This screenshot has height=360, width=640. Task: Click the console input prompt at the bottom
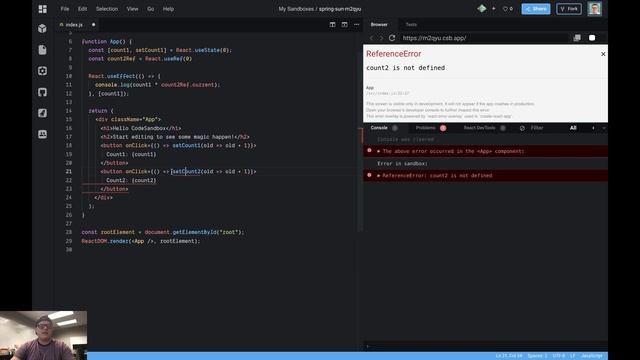point(485,347)
